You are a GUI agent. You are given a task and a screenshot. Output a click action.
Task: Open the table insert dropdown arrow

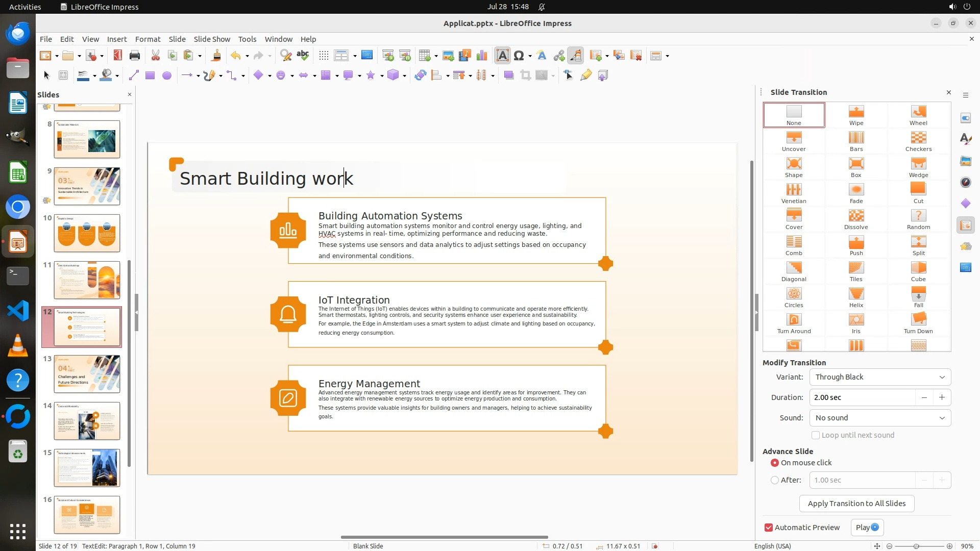(436, 56)
